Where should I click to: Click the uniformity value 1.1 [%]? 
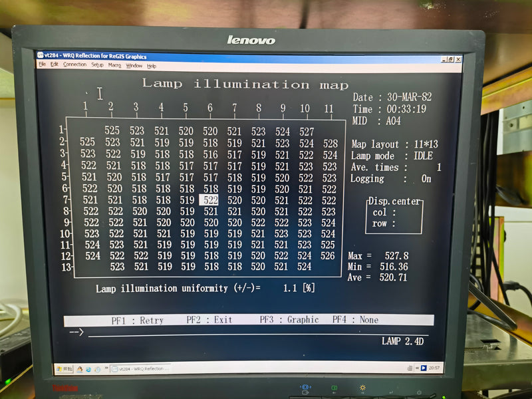click(x=299, y=288)
